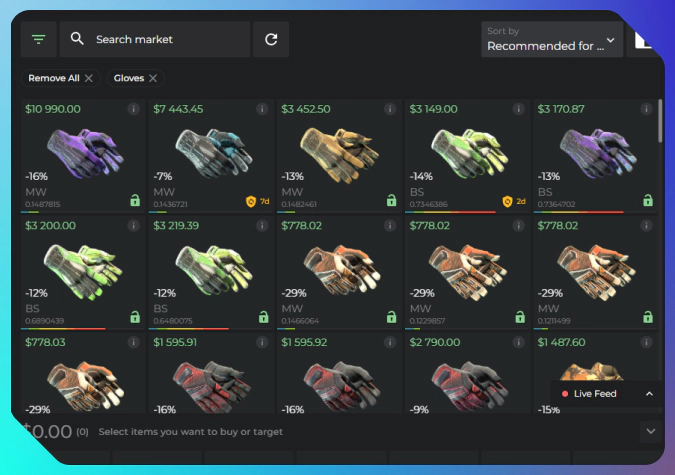The height and width of the screenshot is (475, 675).
Task: Focus the Search market input field
Action: click(x=155, y=39)
